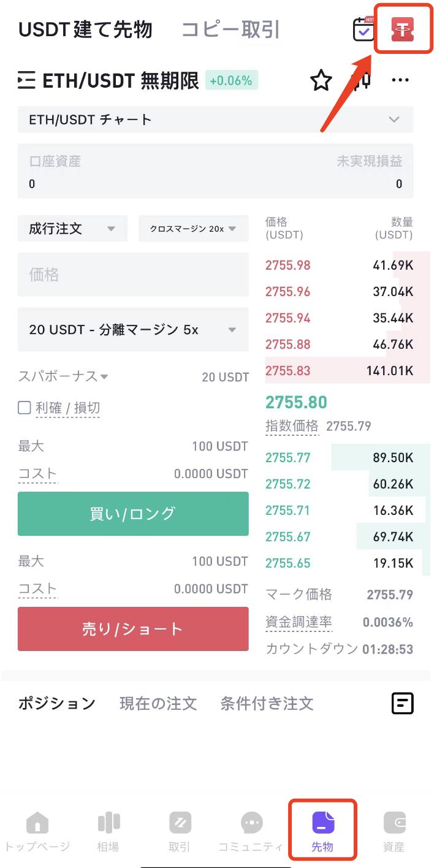445x868 pixels.
Task: Switch to the 現在の注文 tab
Action: point(158,703)
